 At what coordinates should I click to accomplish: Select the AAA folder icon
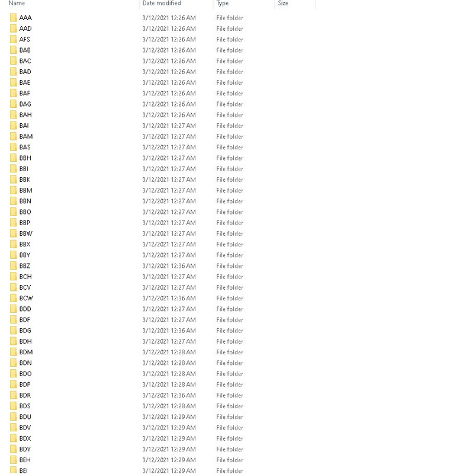click(x=13, y=18)
